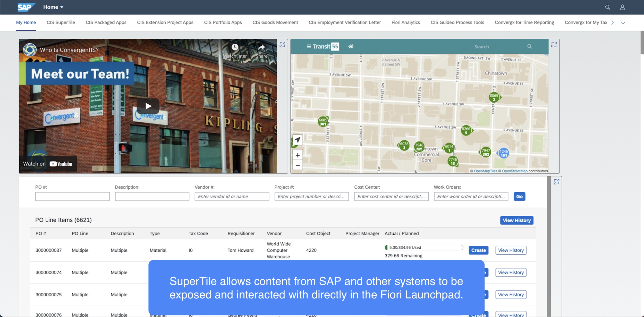Switch to the CIS Goods Movement tab
644x317 pixels.
point(275,22)
